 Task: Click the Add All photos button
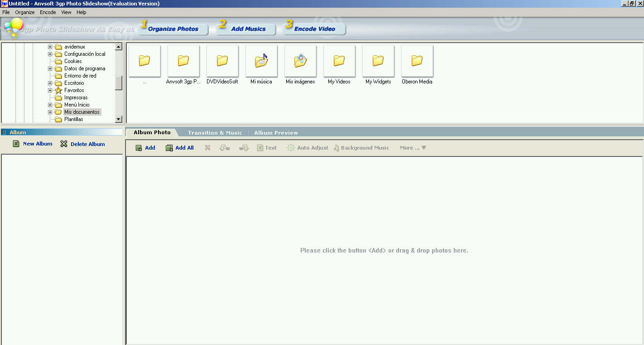click(180, 148)
